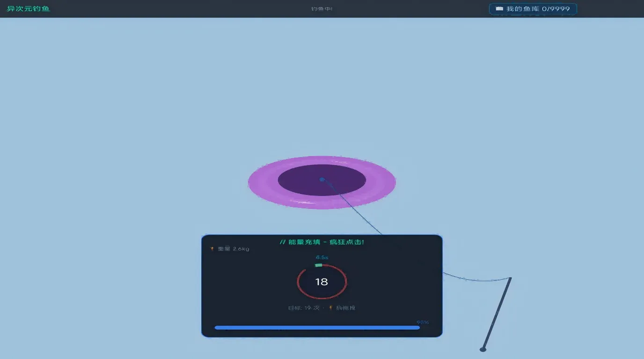Click the progress percentage label above the bar

(x=423, y=322)
